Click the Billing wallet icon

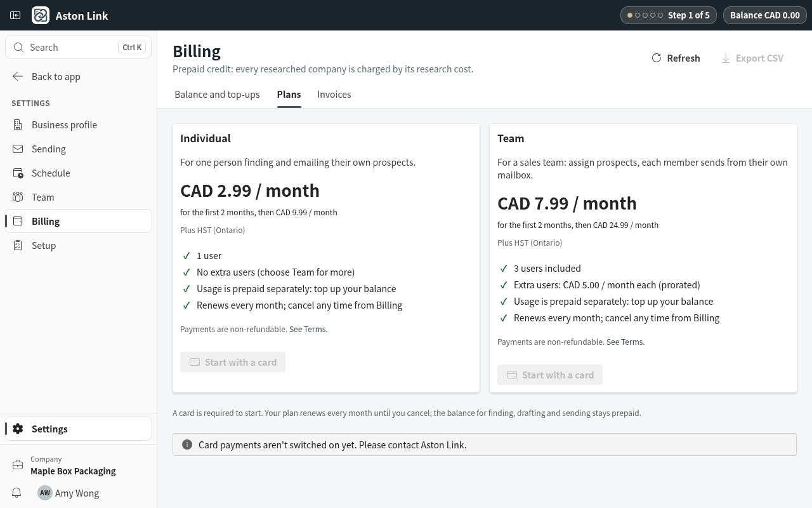tap(18, 221)
